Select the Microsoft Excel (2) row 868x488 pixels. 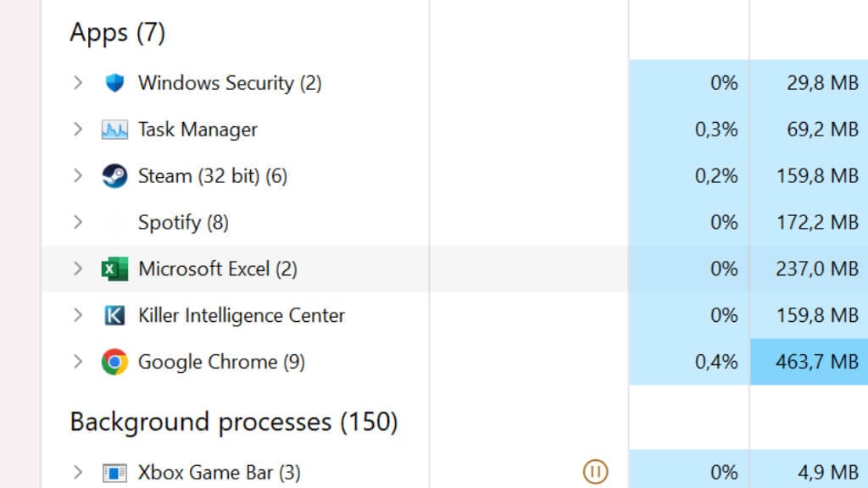(x=217, y=269)
